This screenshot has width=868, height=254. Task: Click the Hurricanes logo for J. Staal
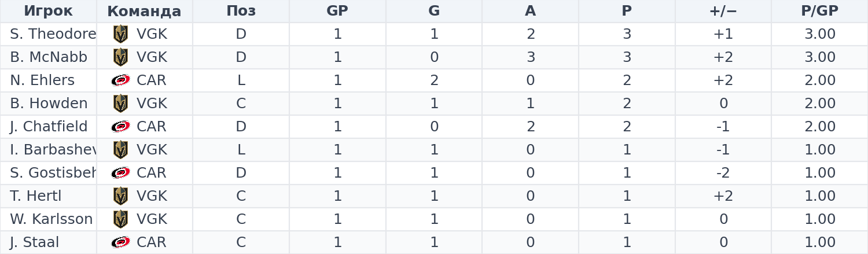(x=120, y=242)
